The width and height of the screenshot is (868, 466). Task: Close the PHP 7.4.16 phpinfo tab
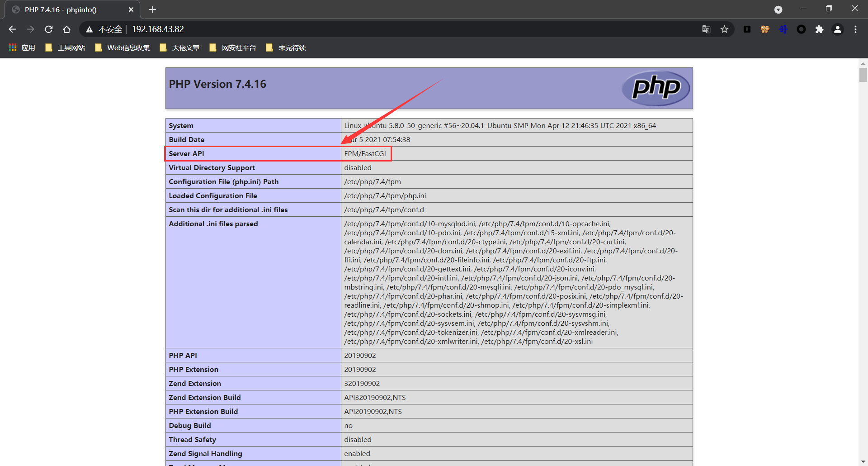pyautogui.click(x=131, y=10)
